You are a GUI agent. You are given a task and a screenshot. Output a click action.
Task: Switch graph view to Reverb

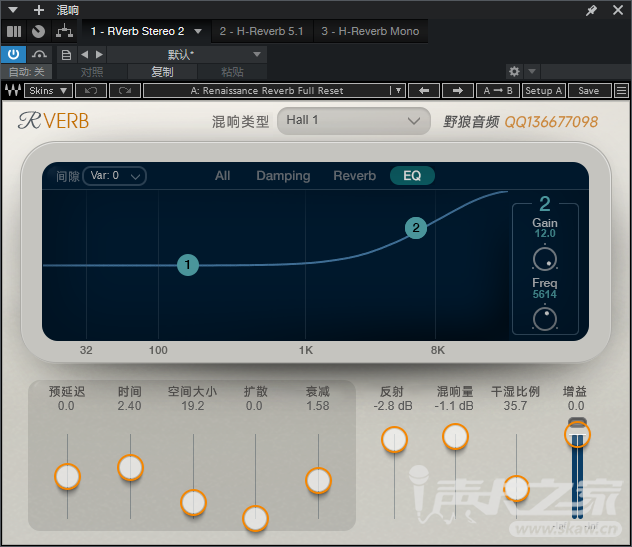tap(355, 176)
